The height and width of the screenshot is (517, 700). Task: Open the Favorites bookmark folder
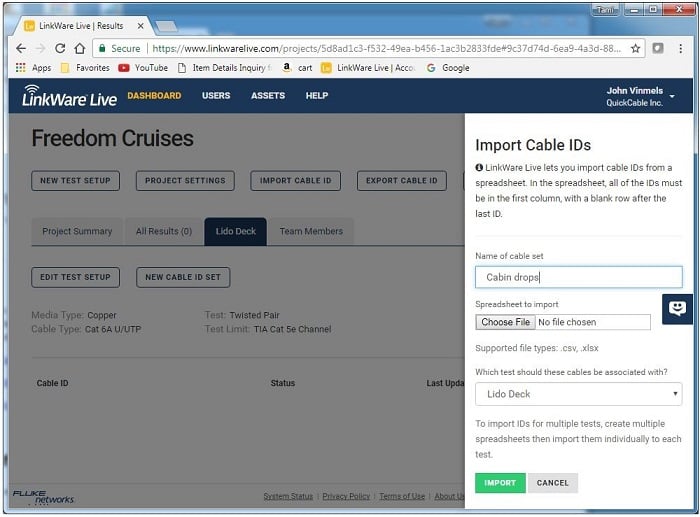(85, 67)
